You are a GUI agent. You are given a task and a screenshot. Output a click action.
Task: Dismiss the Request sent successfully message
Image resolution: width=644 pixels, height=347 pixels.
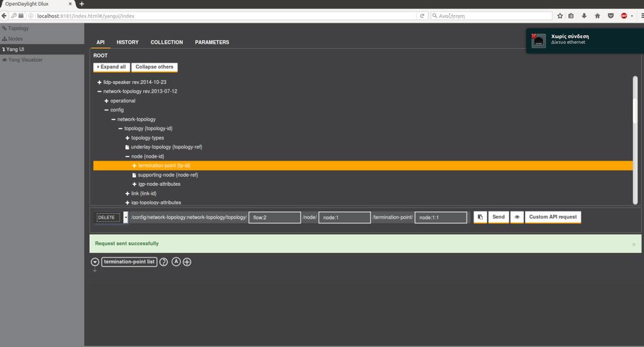tap(634, 245)
